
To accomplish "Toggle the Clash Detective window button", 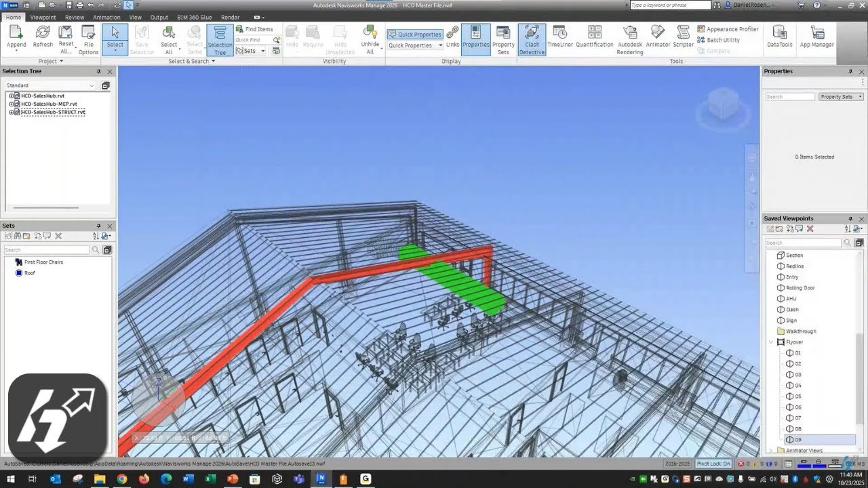I will [532, 41].
